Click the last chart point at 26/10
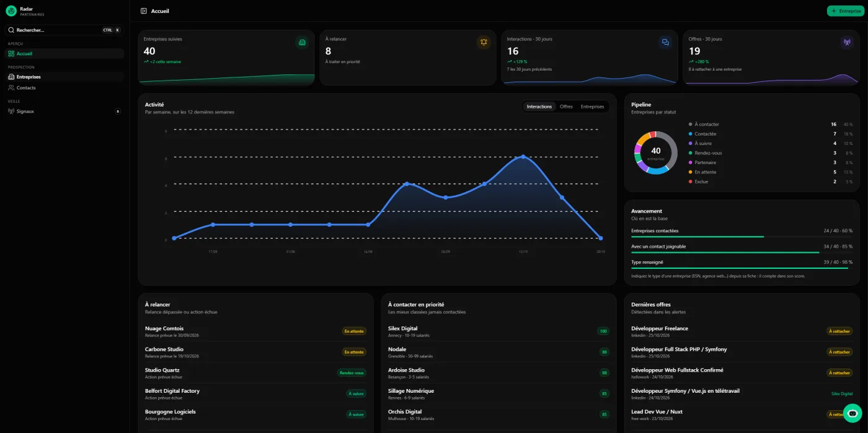This screenshot has height=433, width=868. click(x=600, y=238)
